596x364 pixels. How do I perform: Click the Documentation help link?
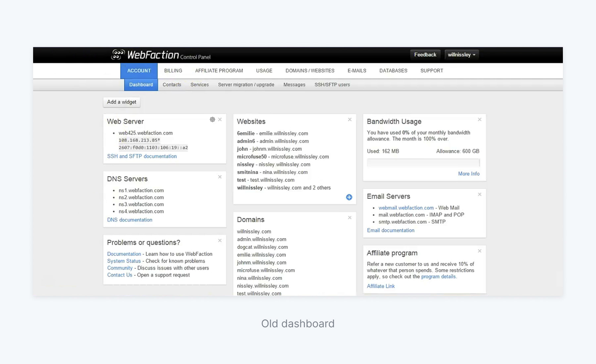124,254
